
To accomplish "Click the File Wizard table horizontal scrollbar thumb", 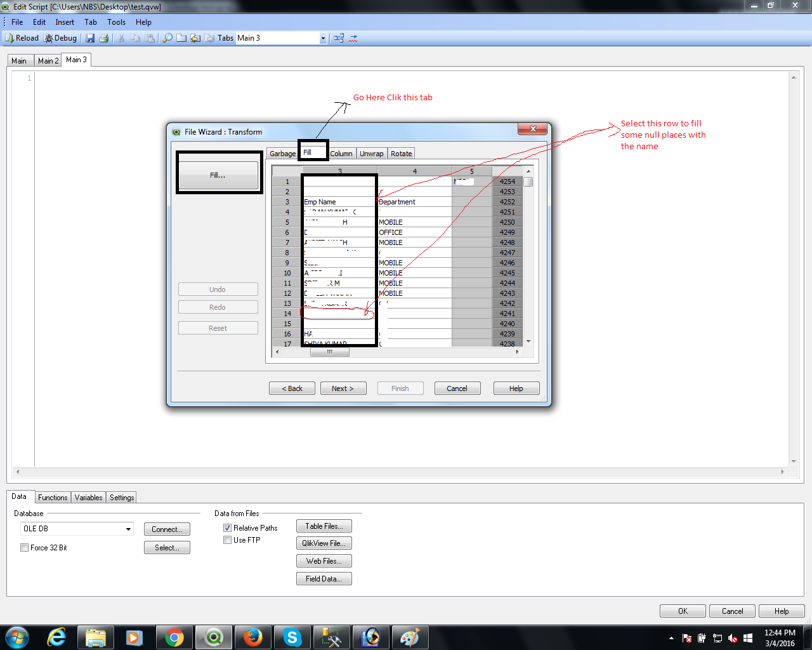I will point(330,352).
